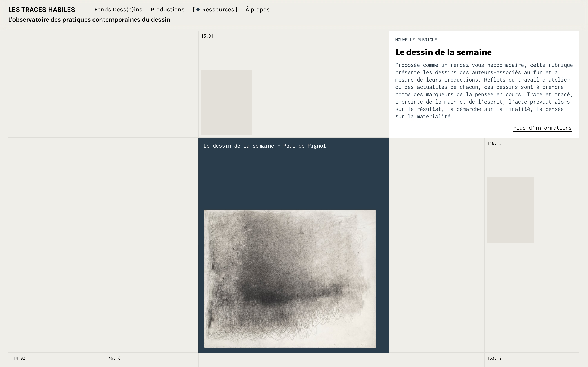This screenshot has height=367, width=588.
Task: Click the dot icon before Ressources
Action: pos(198,10)
